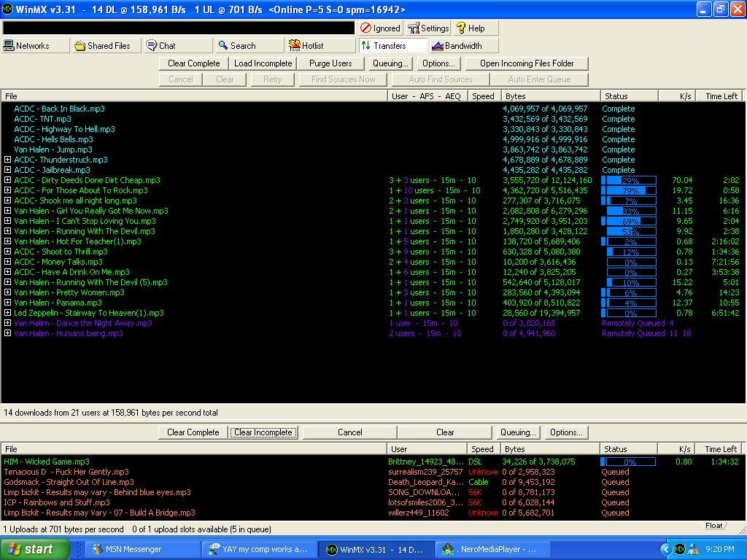Open the Chat speech bubble icon
The image size is (747, 560).
[152, 46]
